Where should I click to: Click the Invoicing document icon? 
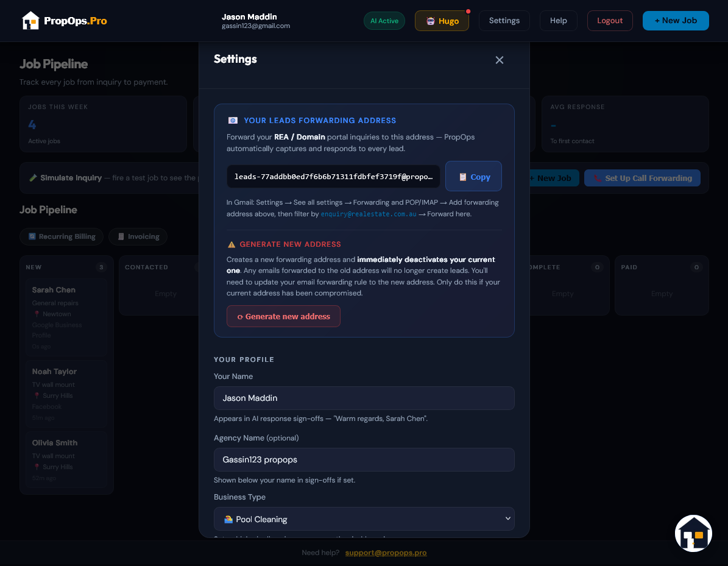point(121,236)
